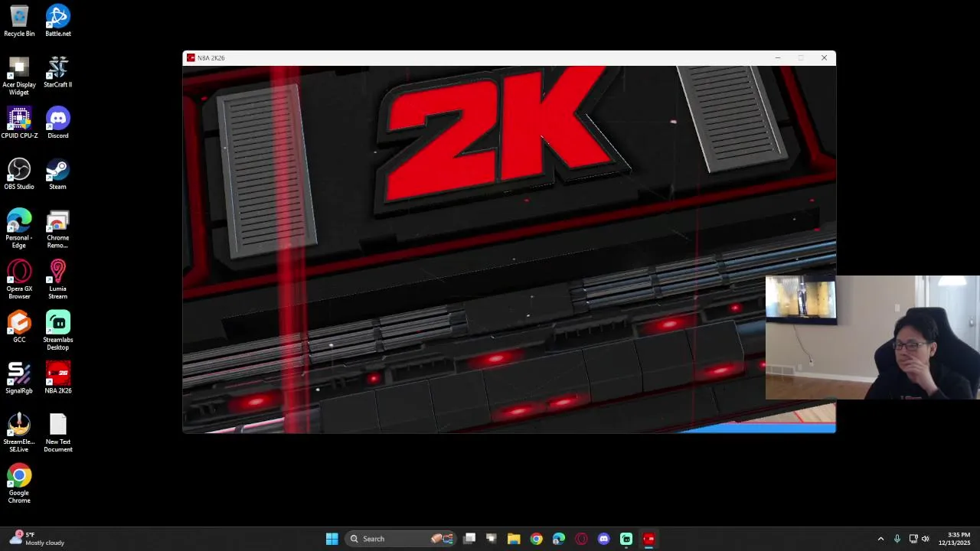The image size is (980, 551).
Task: Open the Windows Start menu
Action: coord(332,539)
